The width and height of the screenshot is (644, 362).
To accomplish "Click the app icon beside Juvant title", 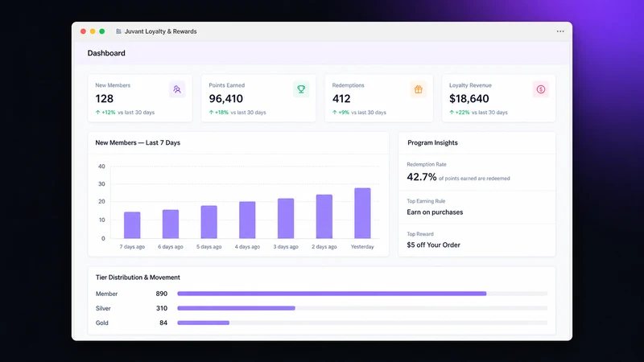I will [x=118, y=31].
